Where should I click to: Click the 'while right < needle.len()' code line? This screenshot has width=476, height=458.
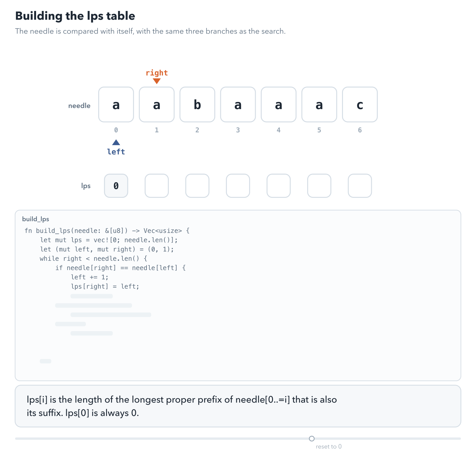coord(93,259)
